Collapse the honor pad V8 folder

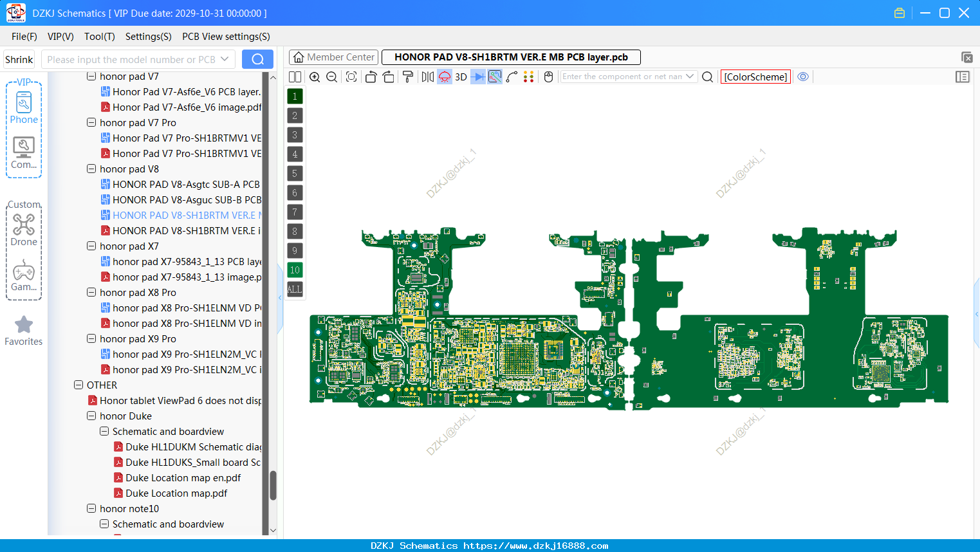pos(91,169)
